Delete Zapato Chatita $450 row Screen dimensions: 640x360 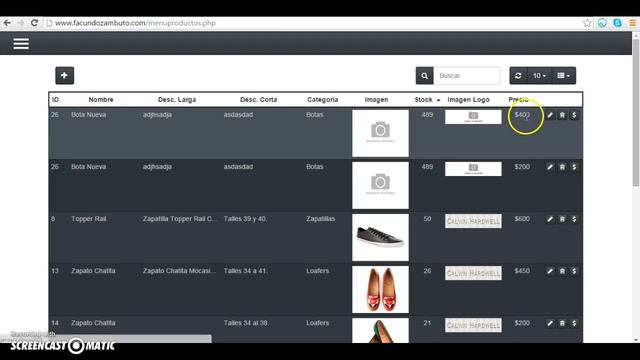tap(562, 271)
